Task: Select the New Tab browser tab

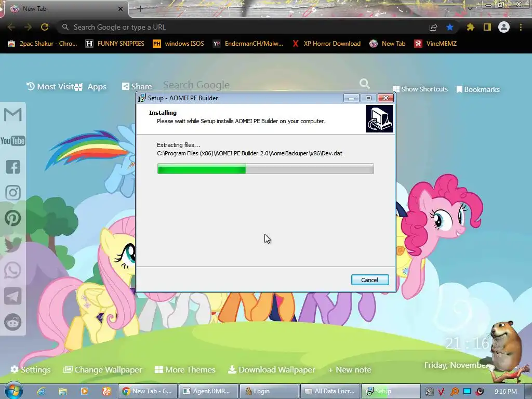Action: (x=64, y=9)
